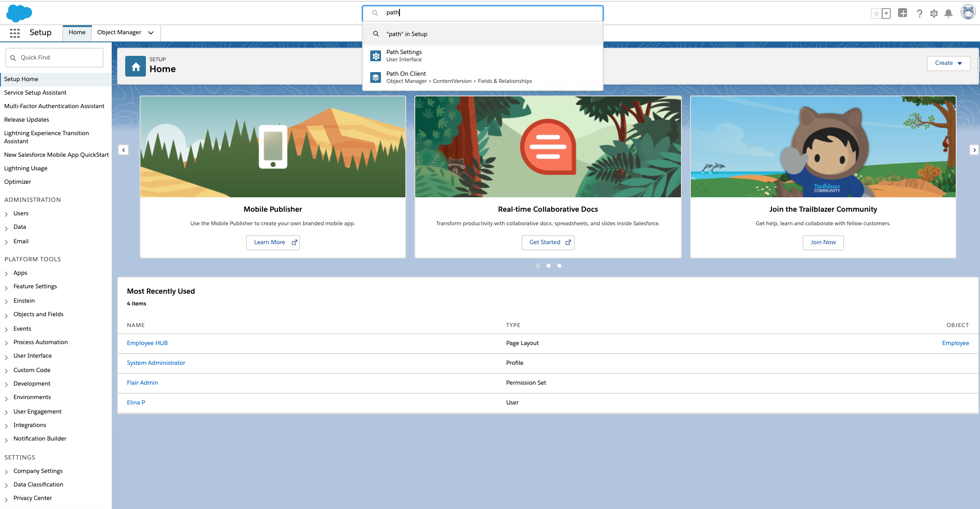
Task: Switch to the Object Manager tab
Action: [119, 32]
